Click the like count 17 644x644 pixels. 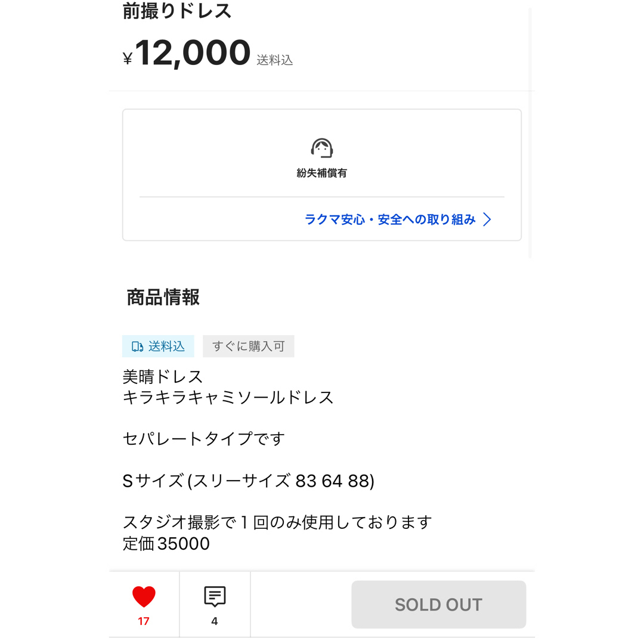144,621
